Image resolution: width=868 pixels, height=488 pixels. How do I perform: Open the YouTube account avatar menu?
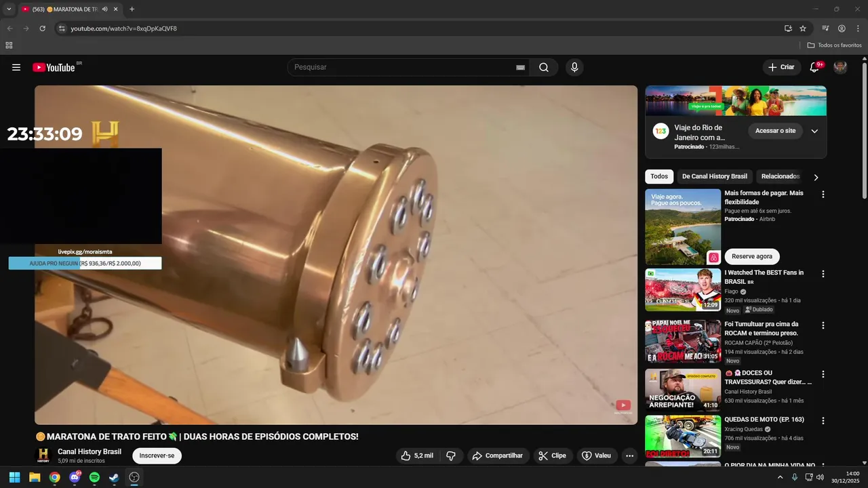840,67
